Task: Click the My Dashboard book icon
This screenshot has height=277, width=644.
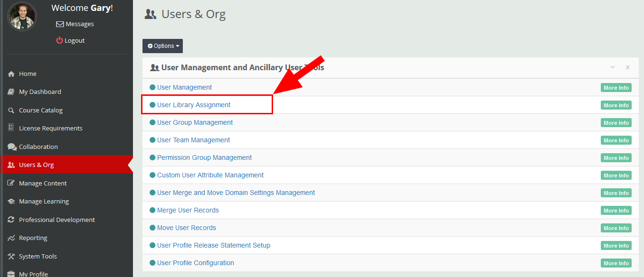Action: click(x=11, y=92)
